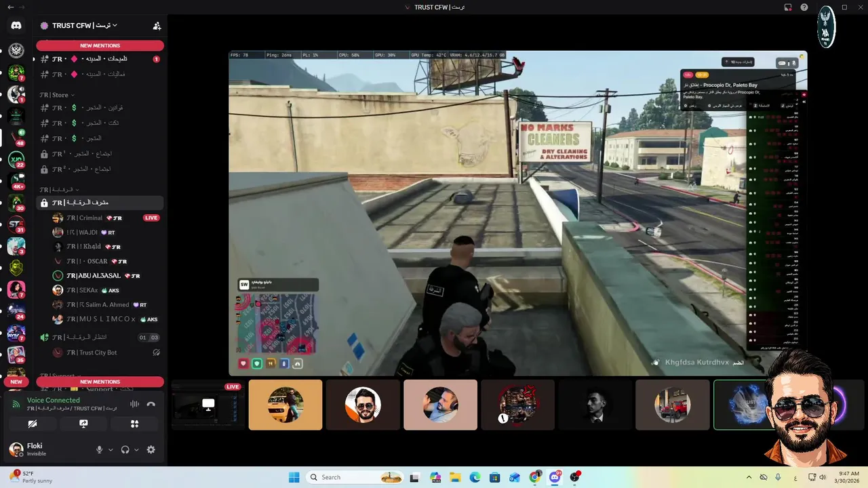Select the مشرف الرقابة voice channel

(x=100, y=203)
